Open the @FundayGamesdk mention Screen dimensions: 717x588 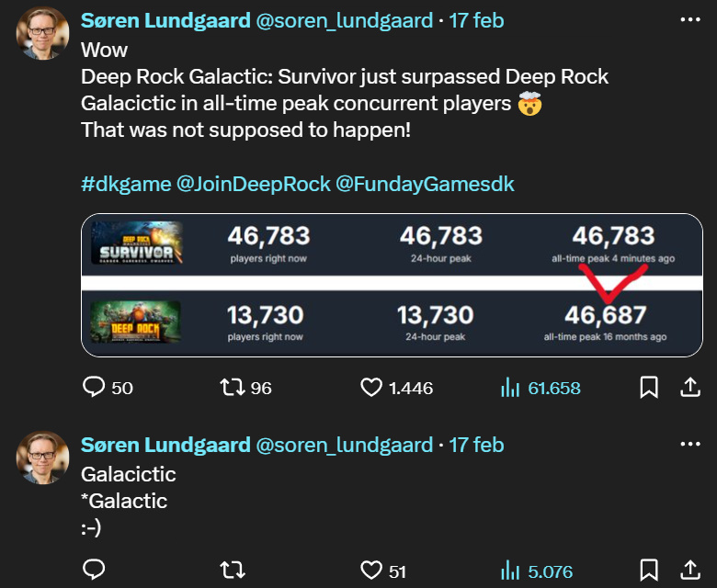coord(425,184)
